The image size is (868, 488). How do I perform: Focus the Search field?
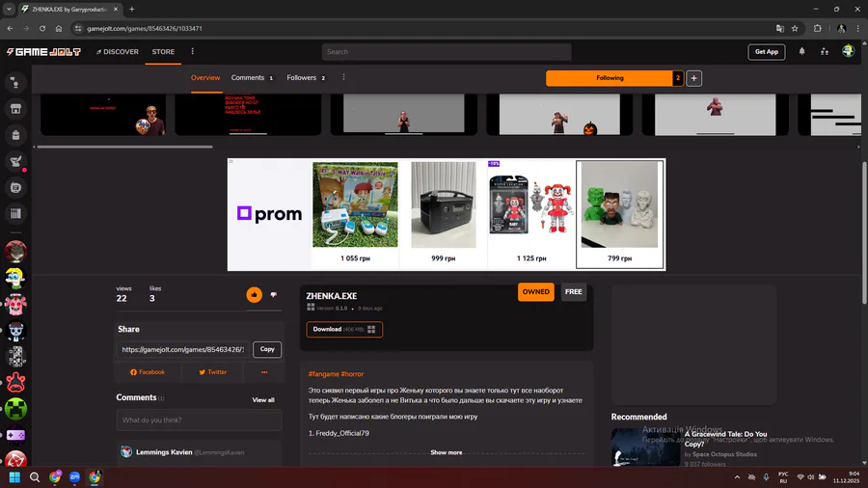point(447,52)
